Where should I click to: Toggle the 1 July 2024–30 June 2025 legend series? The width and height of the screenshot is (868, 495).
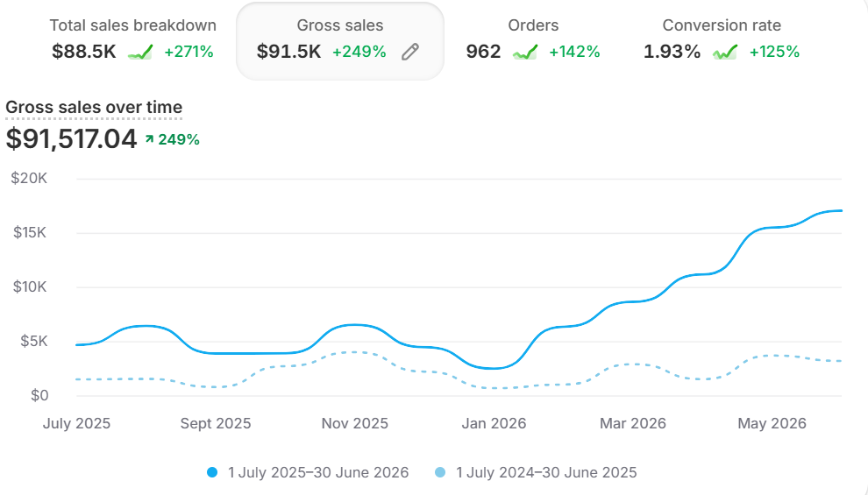[536, 472]
